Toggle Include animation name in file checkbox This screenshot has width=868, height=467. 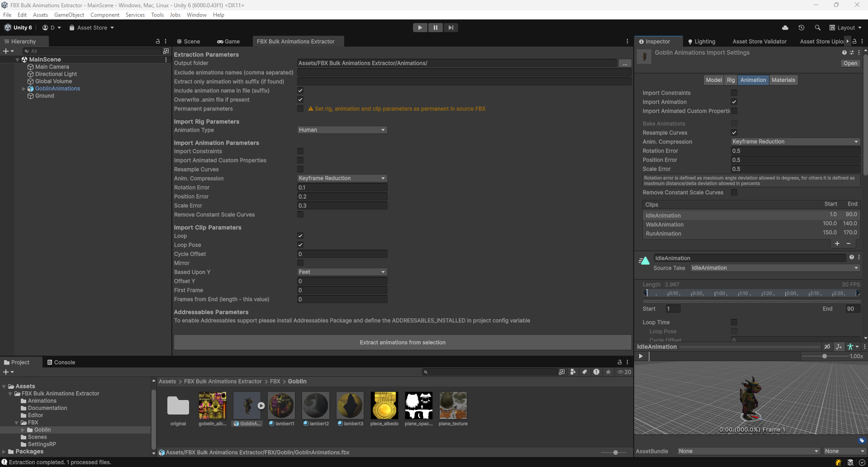pos(300,91)
